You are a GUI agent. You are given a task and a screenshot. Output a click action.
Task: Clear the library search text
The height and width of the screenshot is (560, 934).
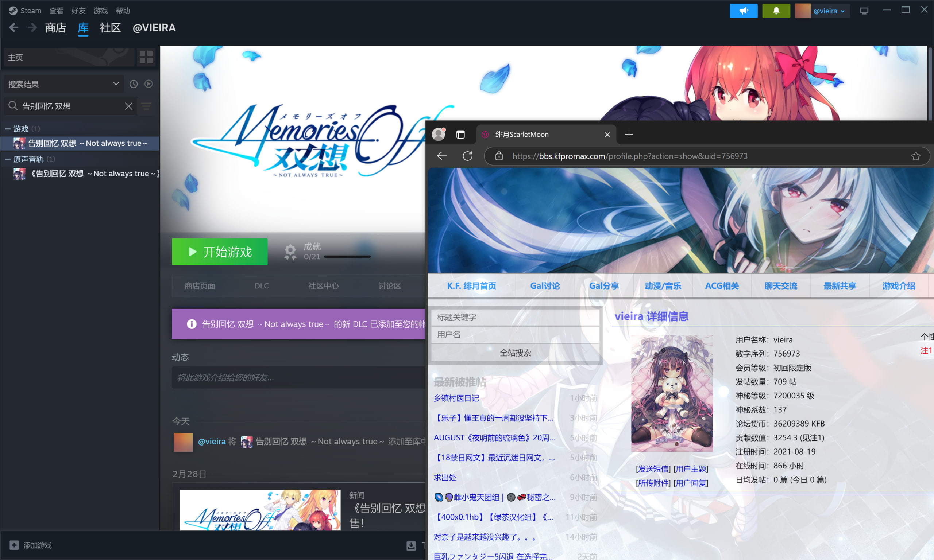pos(128,106)
